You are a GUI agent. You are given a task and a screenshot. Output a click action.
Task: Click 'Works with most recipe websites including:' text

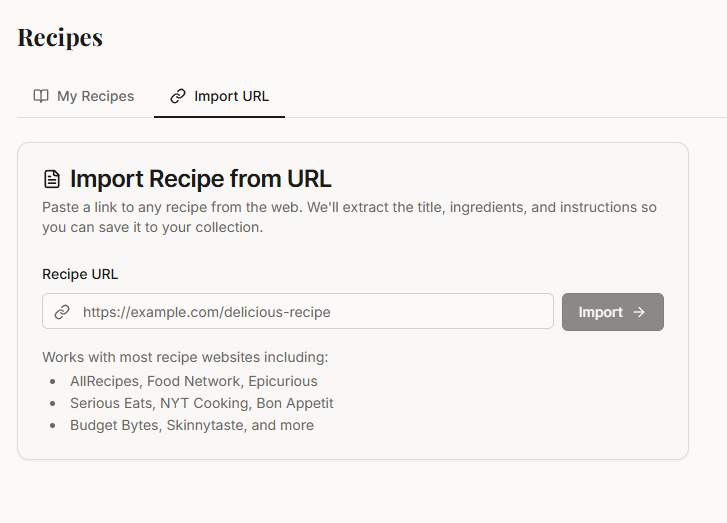click(x=185, y=357)
